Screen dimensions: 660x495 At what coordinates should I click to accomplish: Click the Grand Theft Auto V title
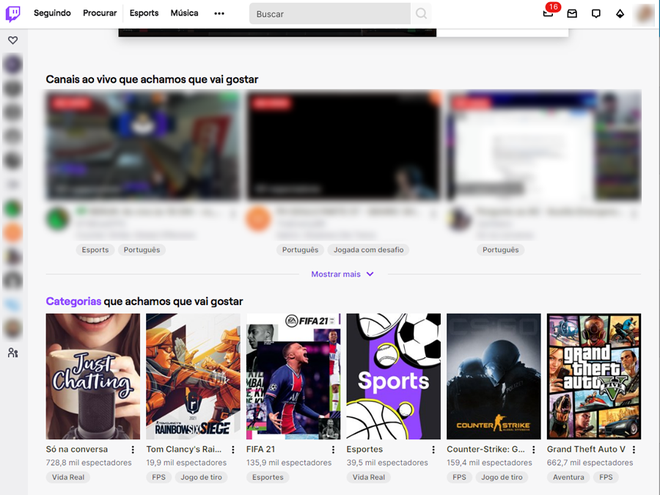pos(586,449)
